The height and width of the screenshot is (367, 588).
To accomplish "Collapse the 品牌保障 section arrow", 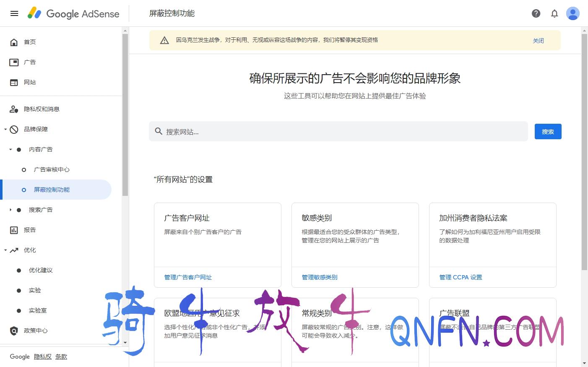I will point(5,129).
